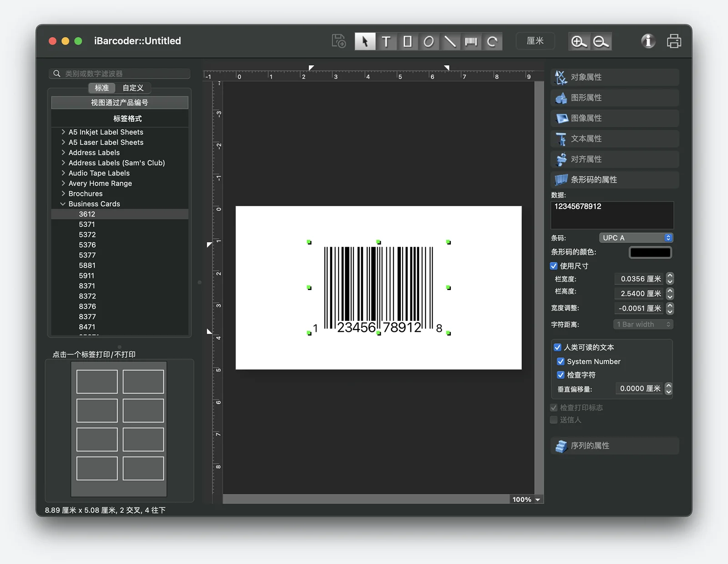The width and height of the screenshot is (728, 564).
Task: Select the Ellipse shape tool
Action: pyautogui.click(x=428, y=41)
